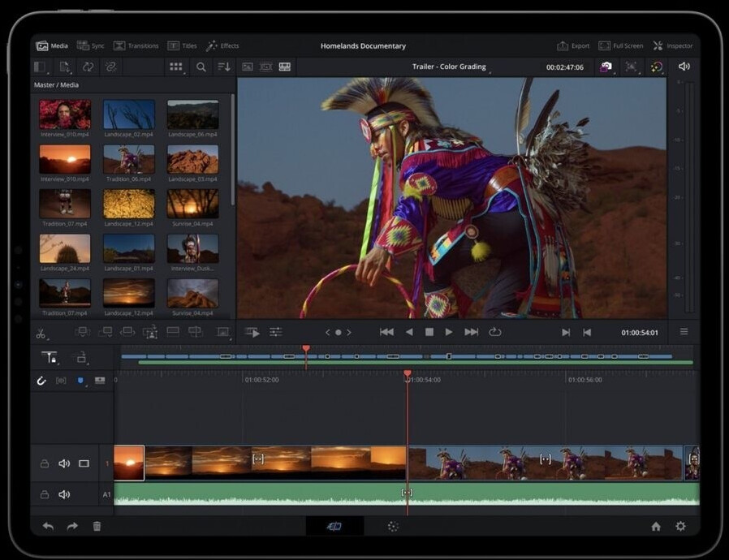Toggle timeline snapping magnet
The image size is (729, 560).
[x=41, y=381]
